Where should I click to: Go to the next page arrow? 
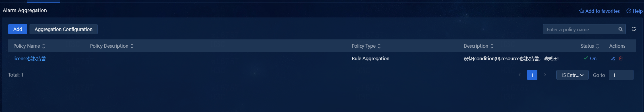point(545,75)
